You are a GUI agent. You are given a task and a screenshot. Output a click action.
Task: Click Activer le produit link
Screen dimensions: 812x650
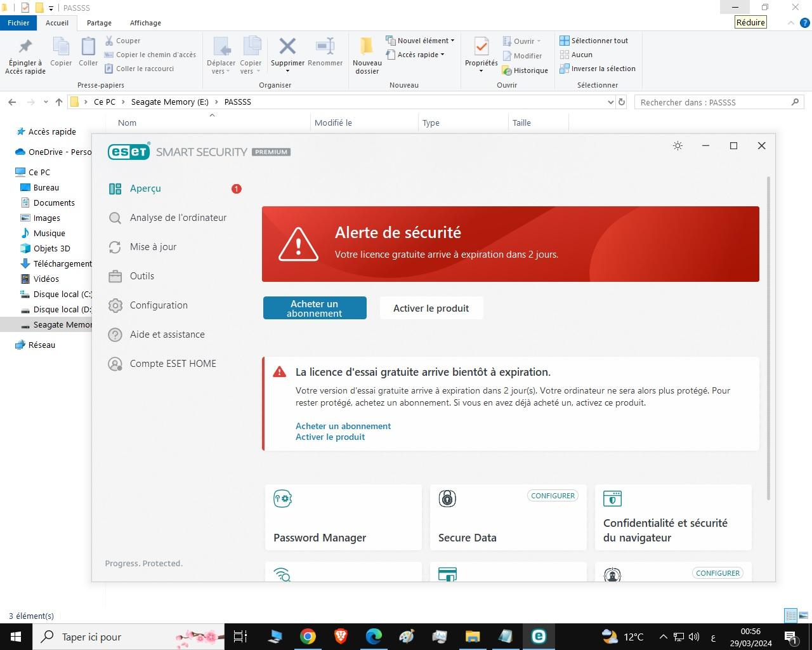[330, 437]
